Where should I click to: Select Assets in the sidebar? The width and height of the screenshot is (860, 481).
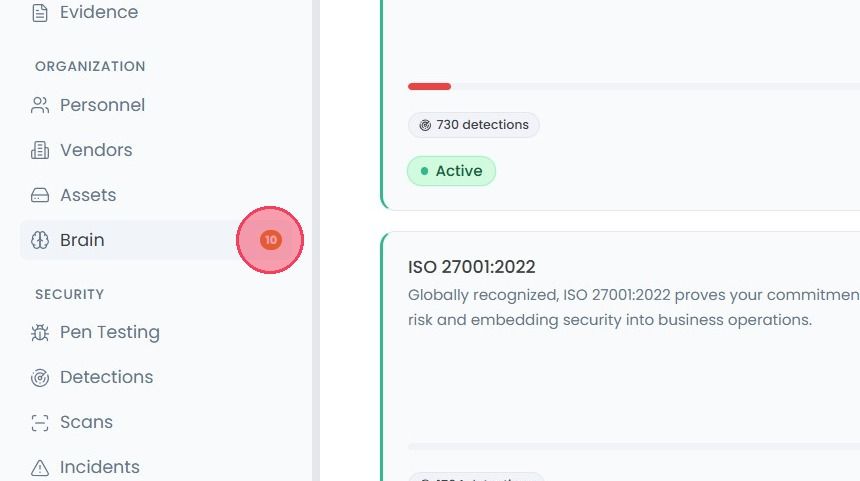(88, 195)
